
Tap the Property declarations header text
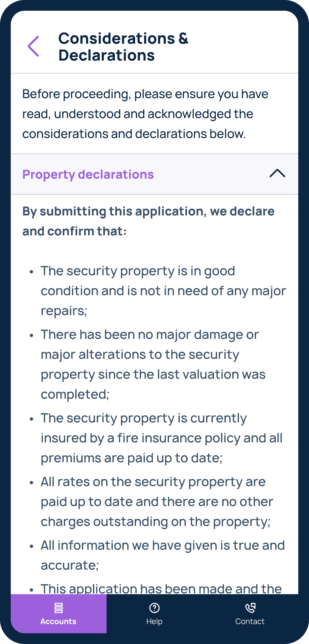pos(88,174)
